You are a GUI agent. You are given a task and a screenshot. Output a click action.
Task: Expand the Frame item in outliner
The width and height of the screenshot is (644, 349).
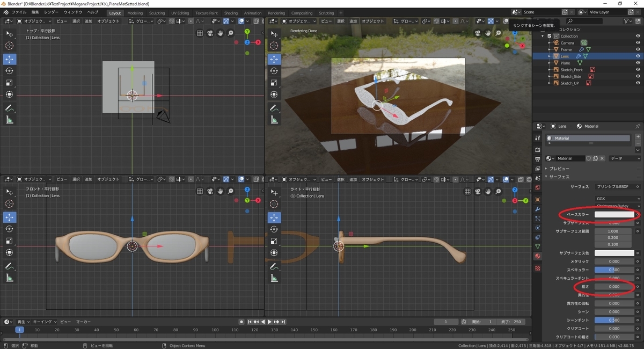pos(550,49)
